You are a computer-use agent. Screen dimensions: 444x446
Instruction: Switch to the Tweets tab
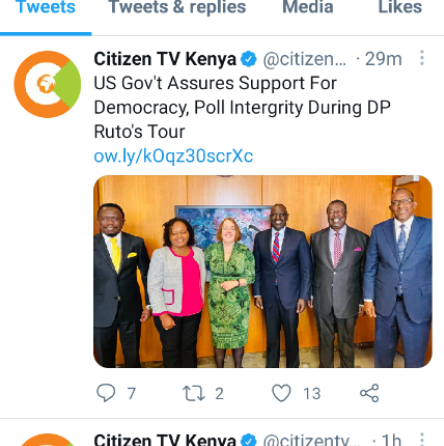[46, 7]
